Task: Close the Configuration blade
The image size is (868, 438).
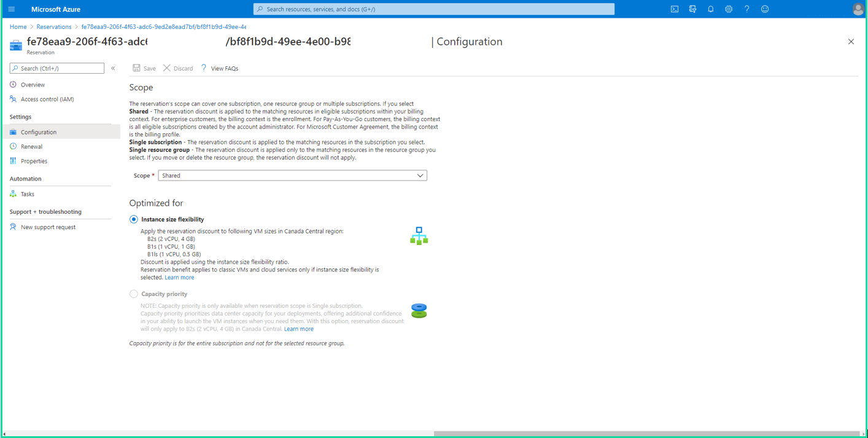Action: click(851, 42)
